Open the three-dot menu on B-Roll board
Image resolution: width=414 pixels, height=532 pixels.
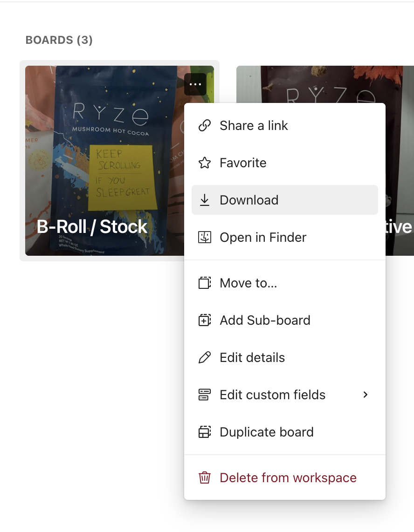pos(195,84)
